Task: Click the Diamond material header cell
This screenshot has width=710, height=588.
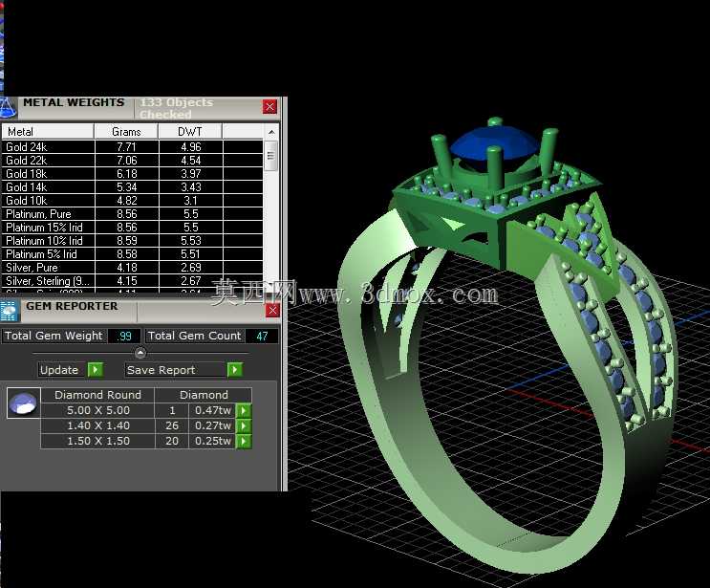Action: [204, 395]
